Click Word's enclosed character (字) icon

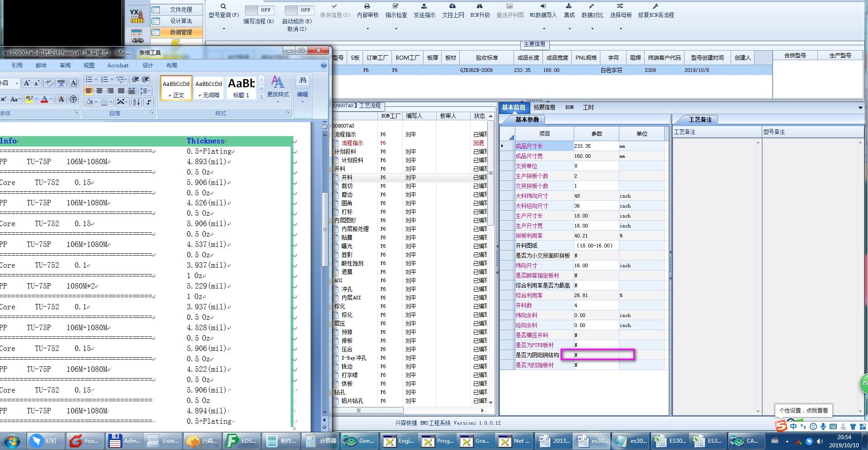[73, 99]
